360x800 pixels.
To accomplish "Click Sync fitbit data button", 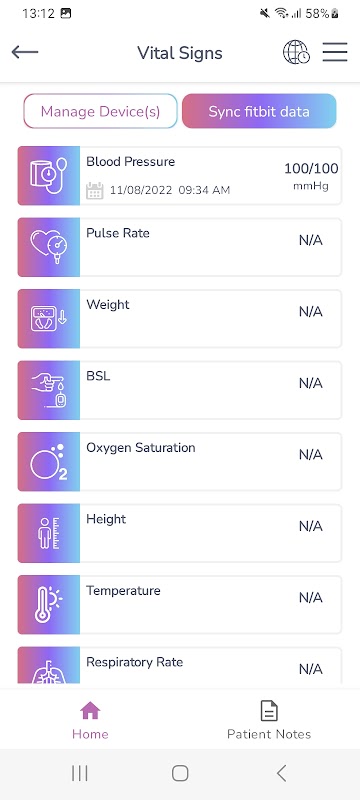I will (259, 111).
